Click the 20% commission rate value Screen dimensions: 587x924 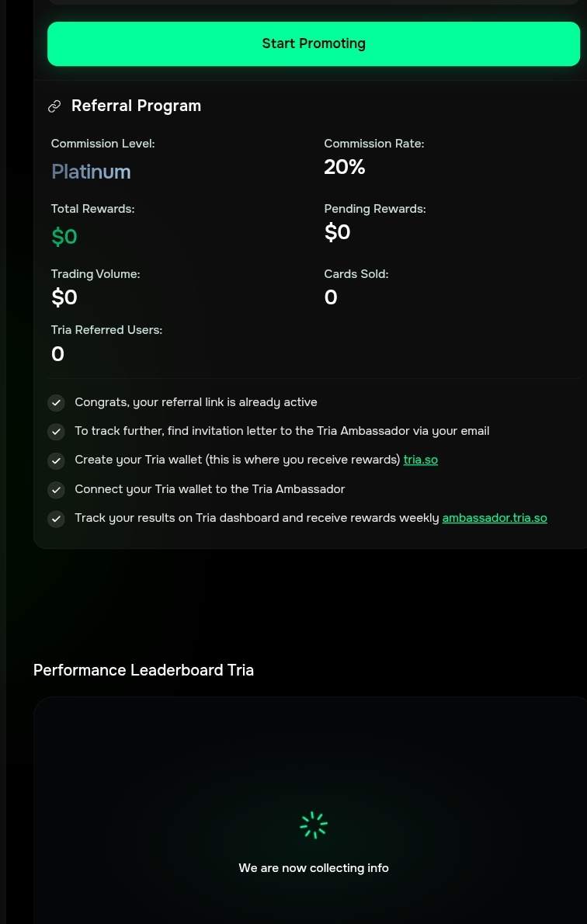(345, 167)
